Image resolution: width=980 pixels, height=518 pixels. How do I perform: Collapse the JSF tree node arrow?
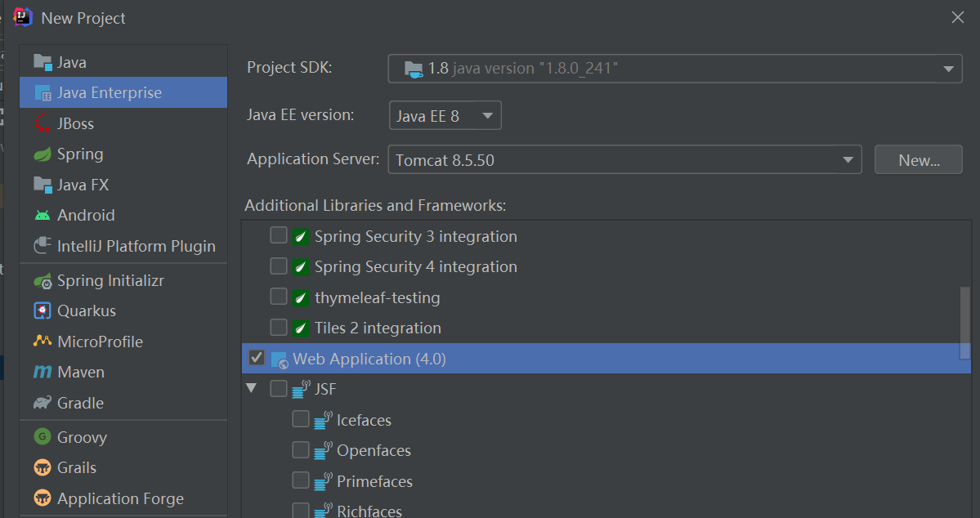tap(252, 389)
